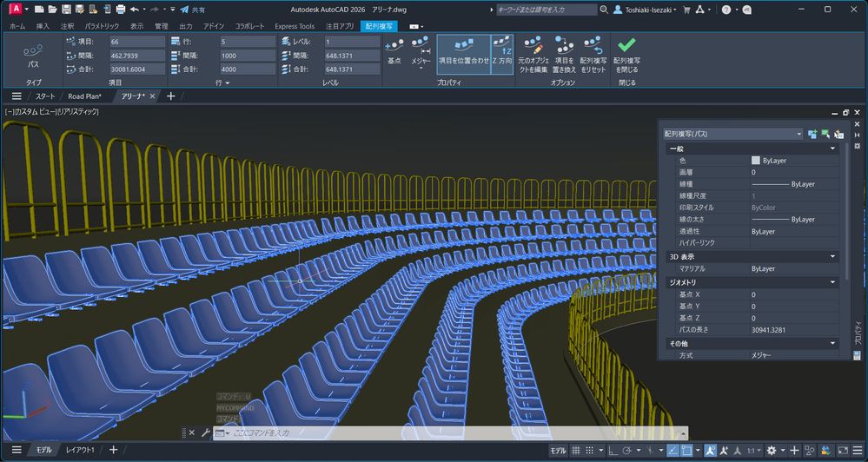Click the search magnifier icon in title bar
868x462 pixels.
pyautogui.click(x=603, y=10)
